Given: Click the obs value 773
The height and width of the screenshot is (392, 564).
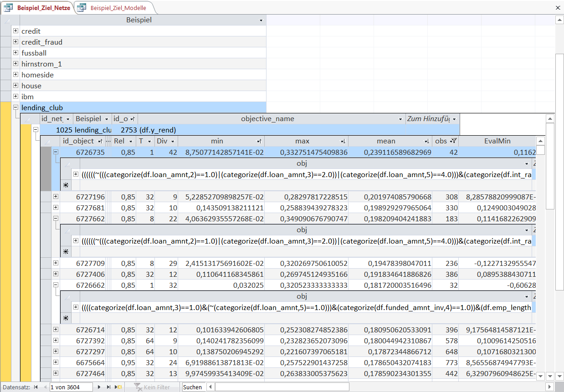Looking at the screenshot, I should [446, 362].
